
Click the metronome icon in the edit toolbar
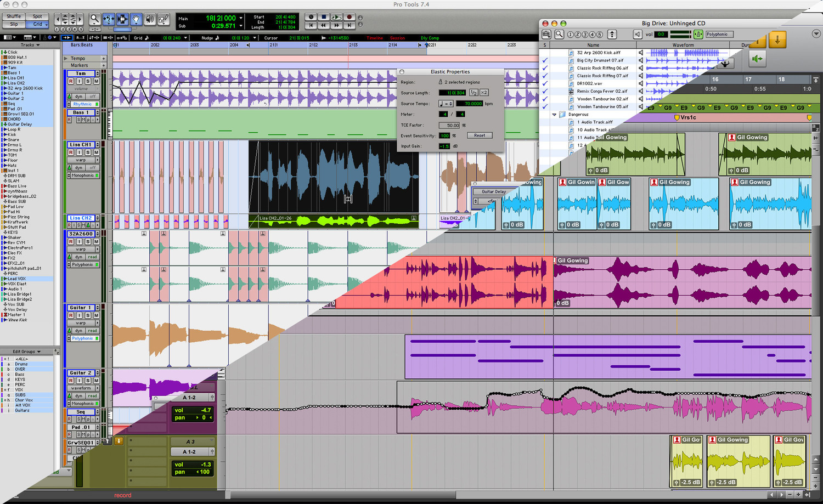tap(45, 37)
